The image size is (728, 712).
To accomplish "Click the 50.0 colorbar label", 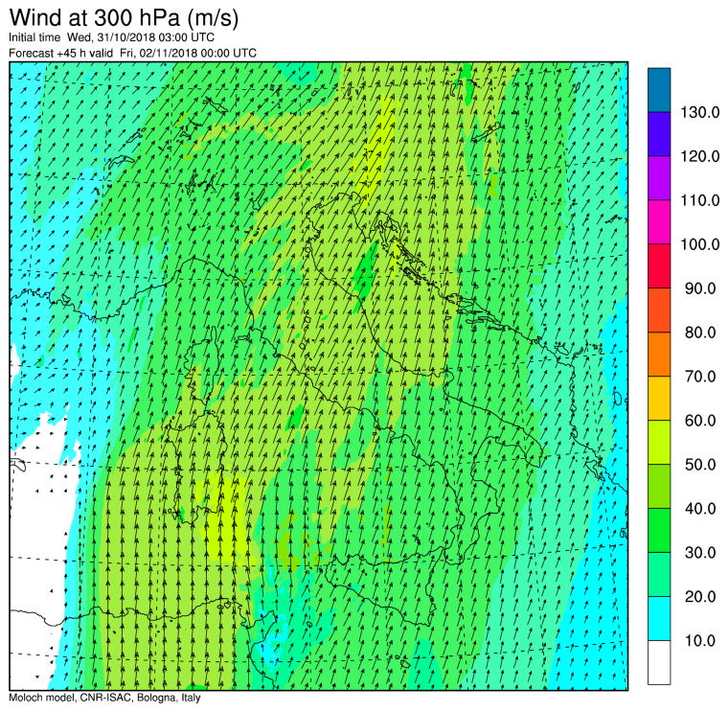I will pos(700,465).
